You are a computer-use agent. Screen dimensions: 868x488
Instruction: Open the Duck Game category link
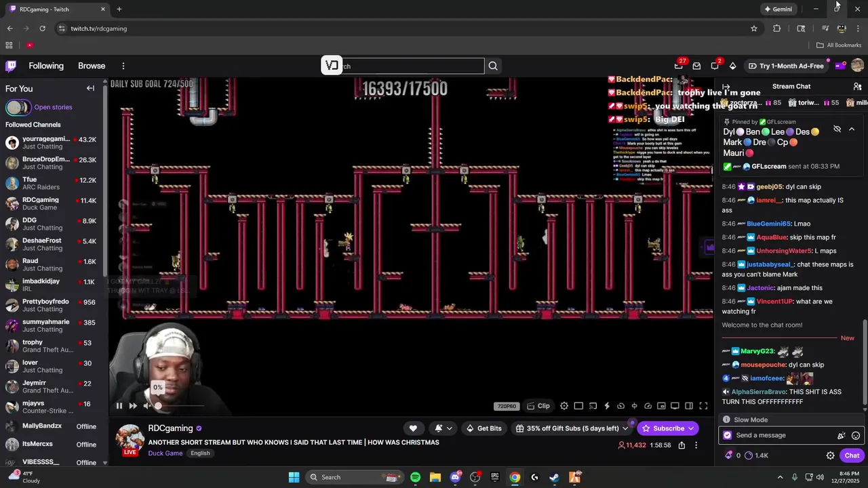[165, 453]
